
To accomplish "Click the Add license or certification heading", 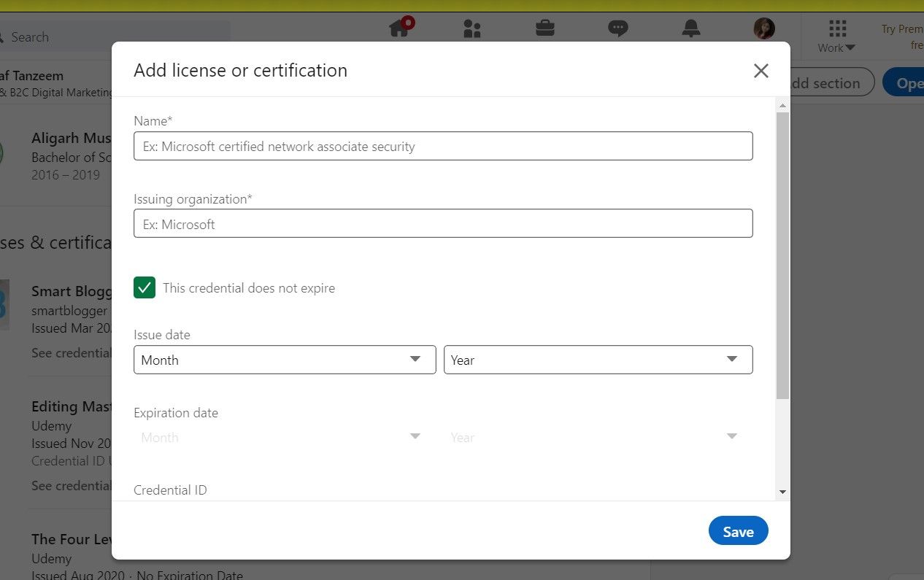I will [240, 71].
